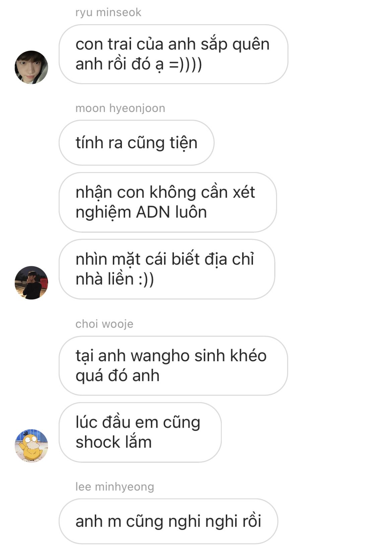Tap moon hyeonjoon's dark night-photo avatar
This screenshot has height=548, width=392.
[31, 283]
